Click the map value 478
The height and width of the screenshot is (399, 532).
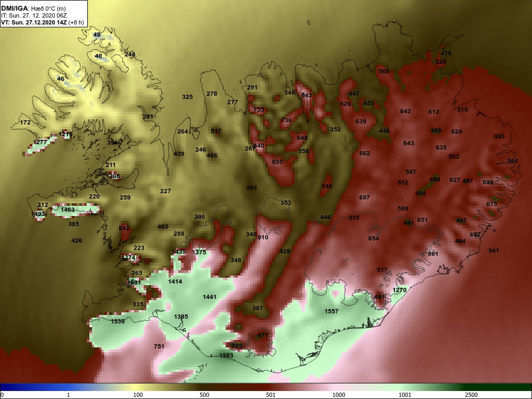[446, 53]
